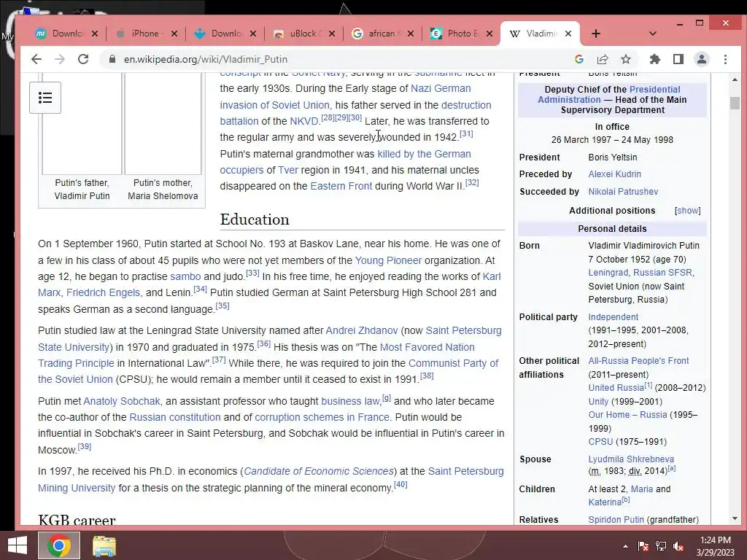This screenshot has width=747, height=560.
Task: Click the browser forward arrow
Action: [60, 59]
